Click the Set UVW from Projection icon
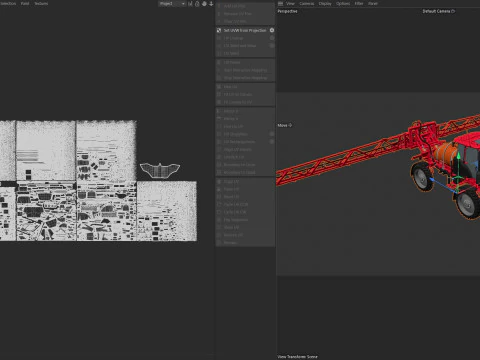This screenshot has height=360, width=480. pos(219,30)
